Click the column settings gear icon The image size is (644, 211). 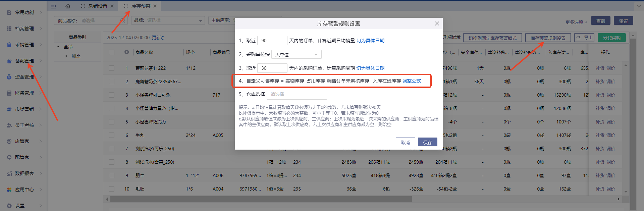pyautogui.click(x=126, y=52)
